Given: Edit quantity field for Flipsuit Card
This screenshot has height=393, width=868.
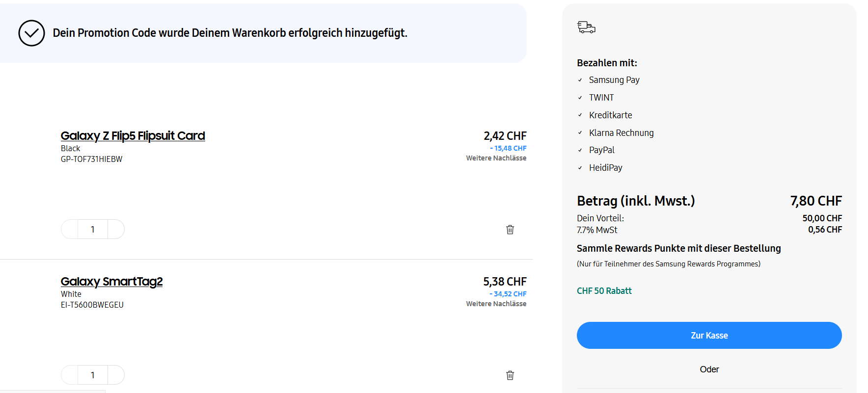Looking at the screenshot, I should pyautogui.click(x=93, y=229).
